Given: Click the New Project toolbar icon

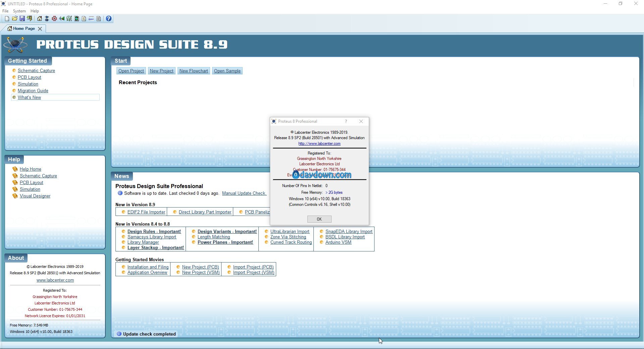Looking at the screenshot, I should click(x=7, y=19).
